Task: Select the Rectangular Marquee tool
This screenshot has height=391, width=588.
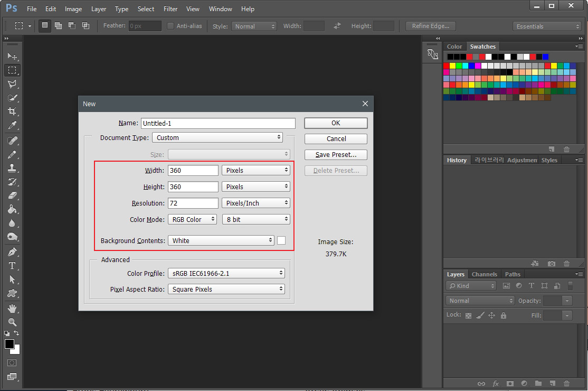Action: pyautogui.click(x=12, y=70)
